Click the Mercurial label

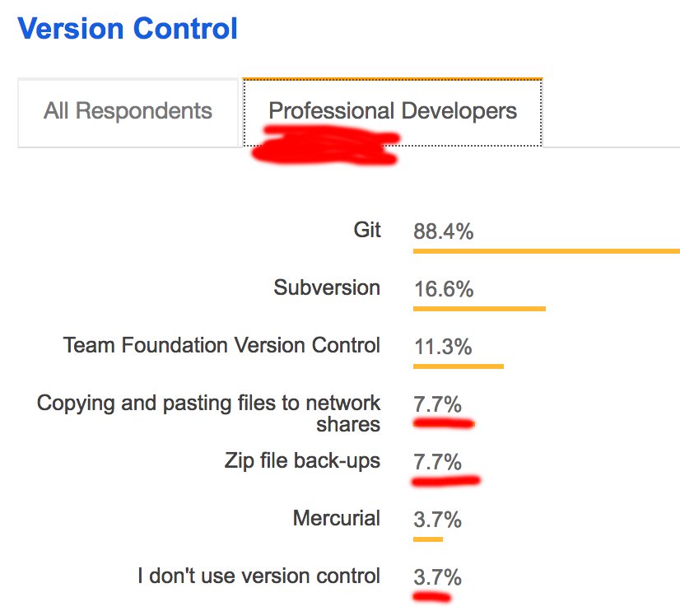337,518
